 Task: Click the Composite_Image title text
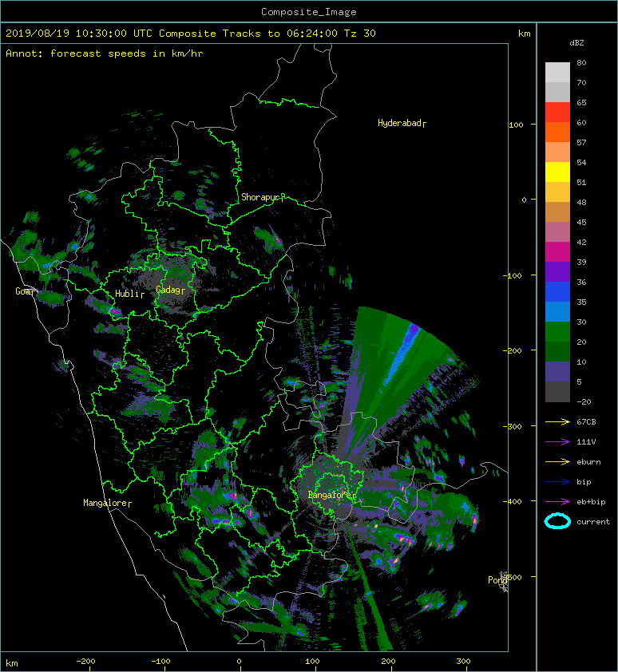point(309,12)
